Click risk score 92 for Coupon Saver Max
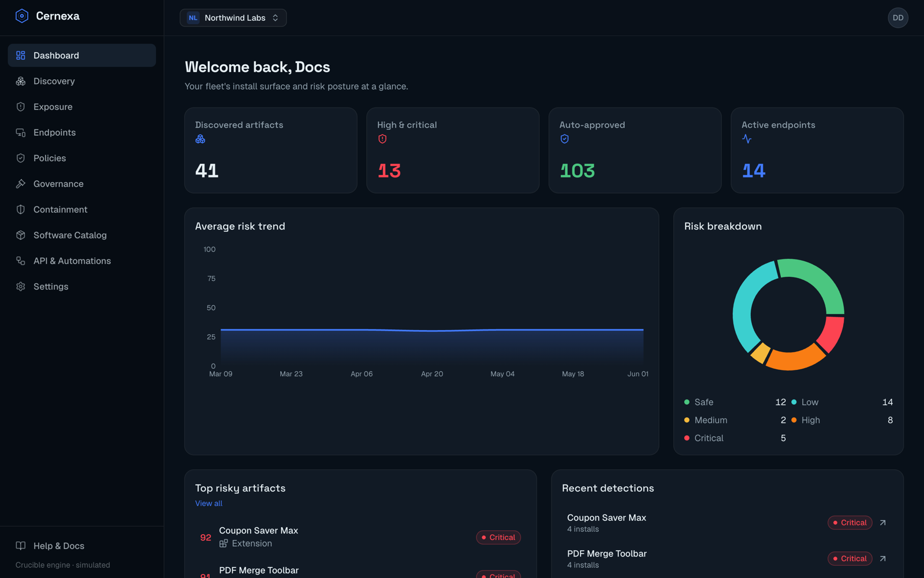The height and width of the screenshot is (578, 924). click(206, 538)
